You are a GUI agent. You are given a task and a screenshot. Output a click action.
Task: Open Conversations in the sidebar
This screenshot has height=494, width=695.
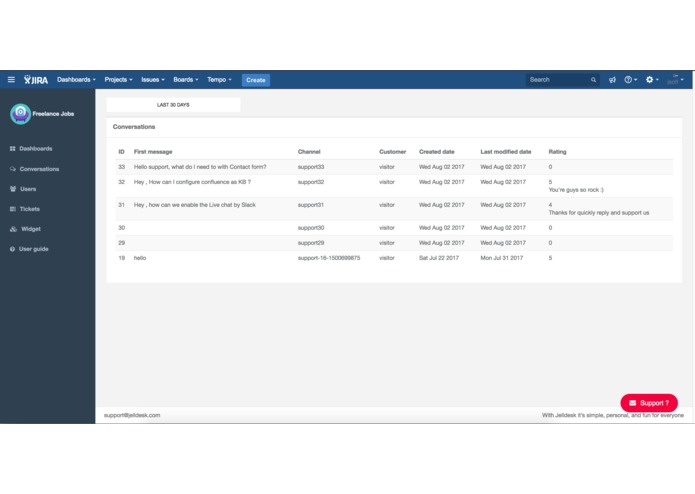coord(39,169)
